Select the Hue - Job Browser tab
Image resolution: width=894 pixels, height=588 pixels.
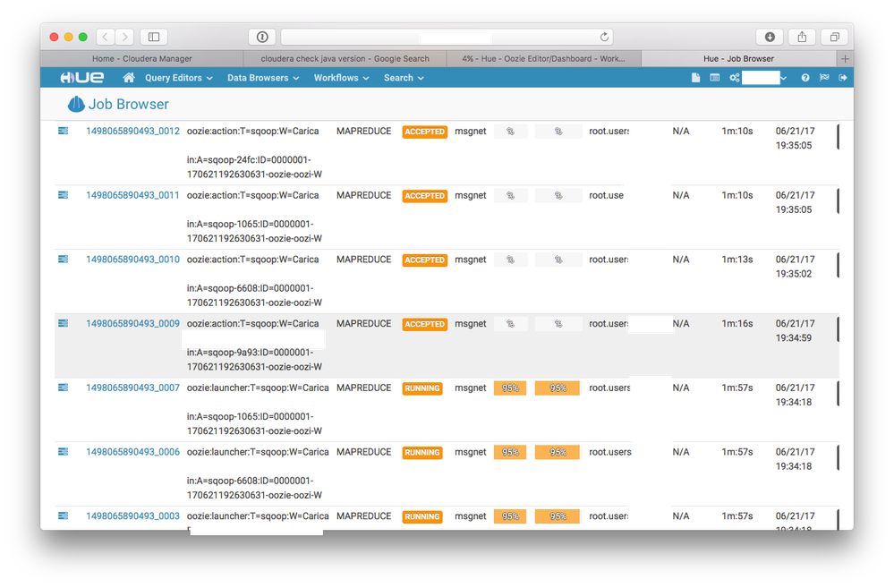pyautogui.click(x=739, y=59)
